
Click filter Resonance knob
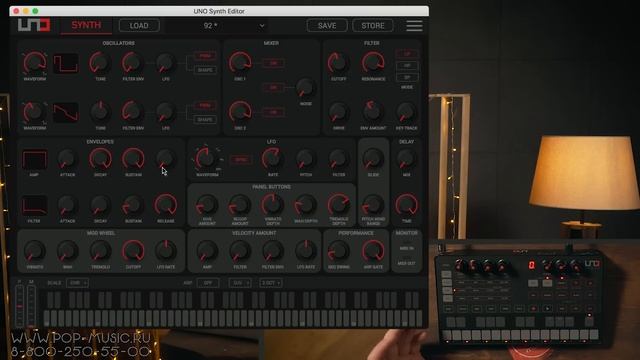pos(373,63)
